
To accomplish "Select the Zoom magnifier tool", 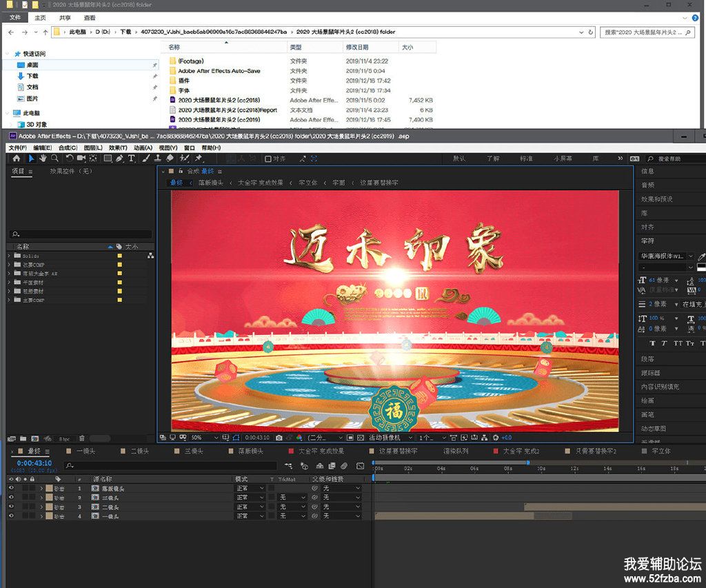I will click(x=54, y=158).
